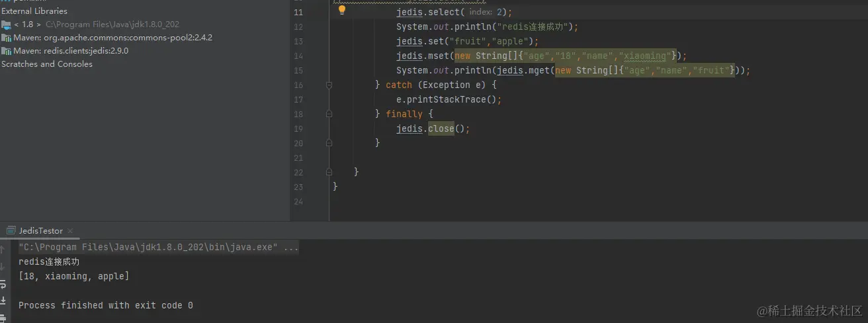Image resolution: width=868 pixels, height=323 pixels.
Task: Click 'Process finished with exit code 0'
Action: tap(106, 305)
